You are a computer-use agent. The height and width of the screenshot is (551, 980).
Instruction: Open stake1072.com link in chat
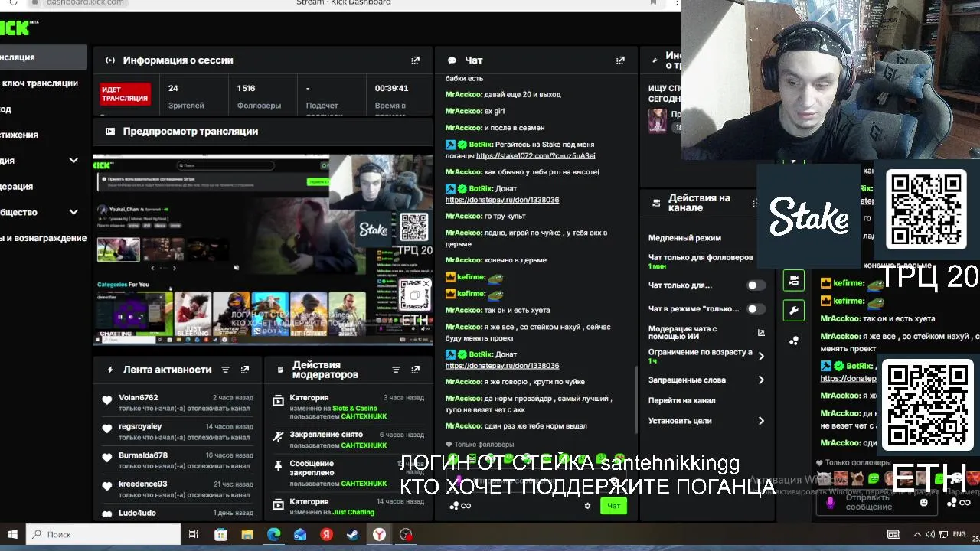click(535, 155)
